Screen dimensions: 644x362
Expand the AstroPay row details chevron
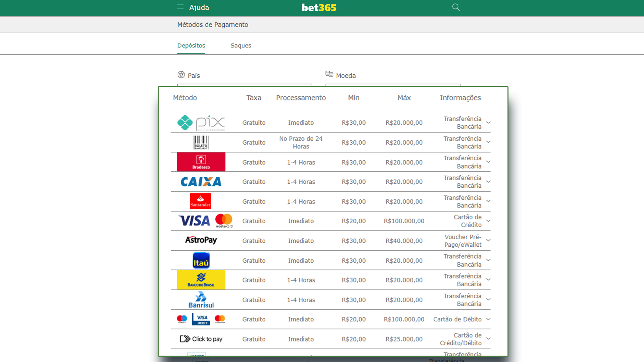488,240
